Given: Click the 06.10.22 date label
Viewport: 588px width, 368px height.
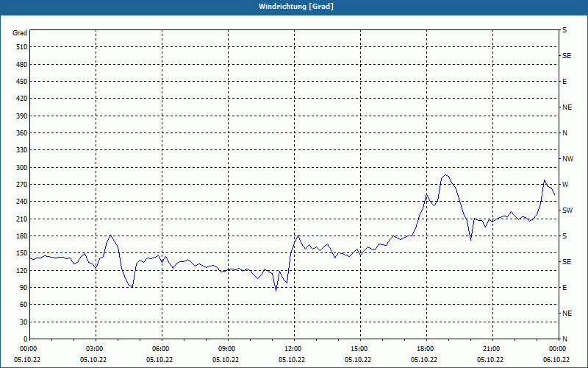Looking at the screenshot, I should pyautogui.click(x=557, y=359).
